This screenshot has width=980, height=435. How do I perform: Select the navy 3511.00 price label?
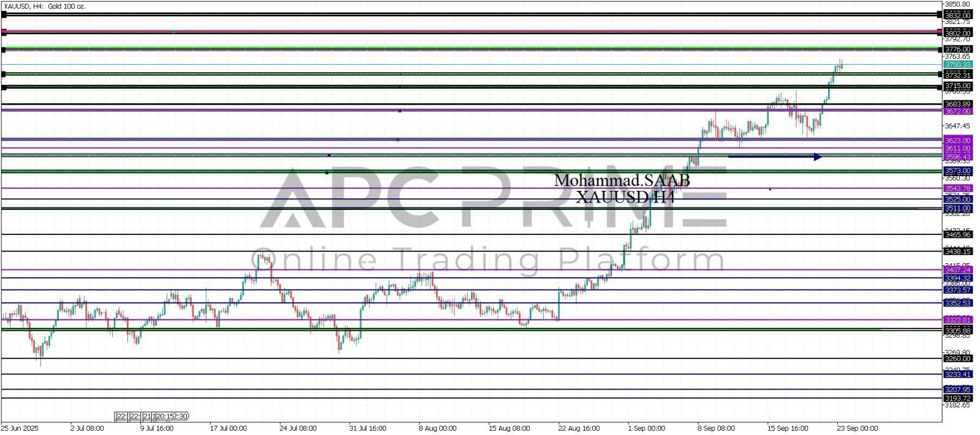957,208
